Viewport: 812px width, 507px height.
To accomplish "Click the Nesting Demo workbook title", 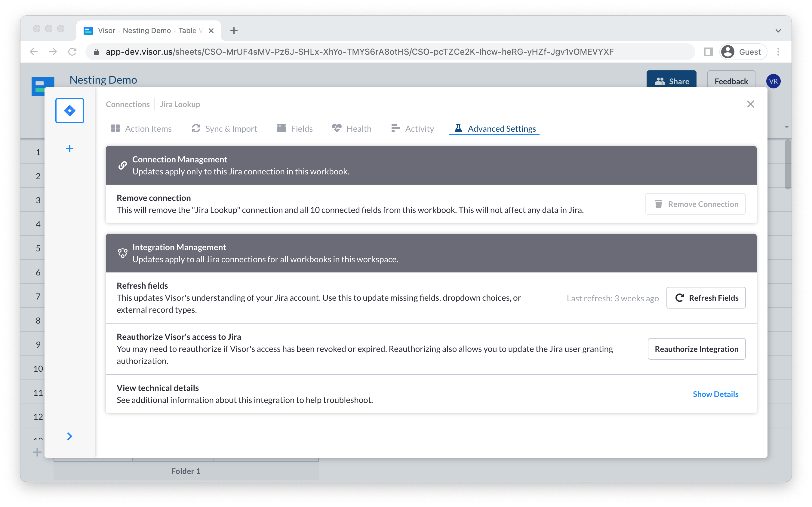I will tap(103, 80).
